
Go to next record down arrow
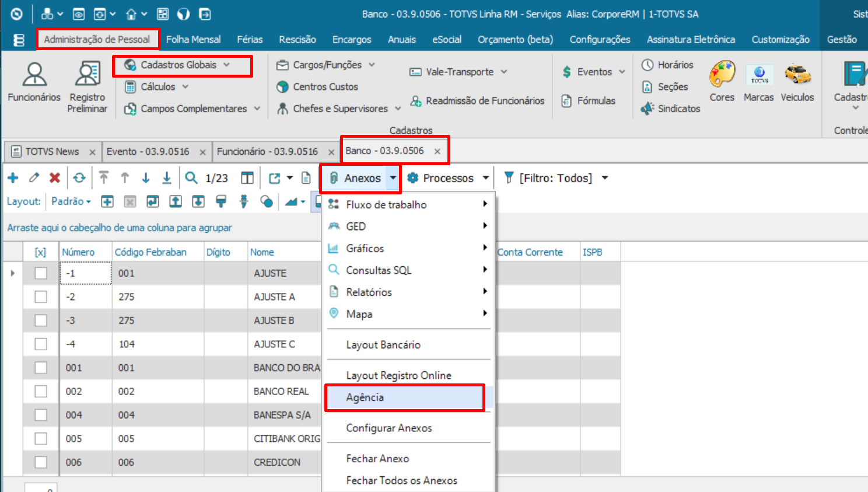tap(146, 178)
